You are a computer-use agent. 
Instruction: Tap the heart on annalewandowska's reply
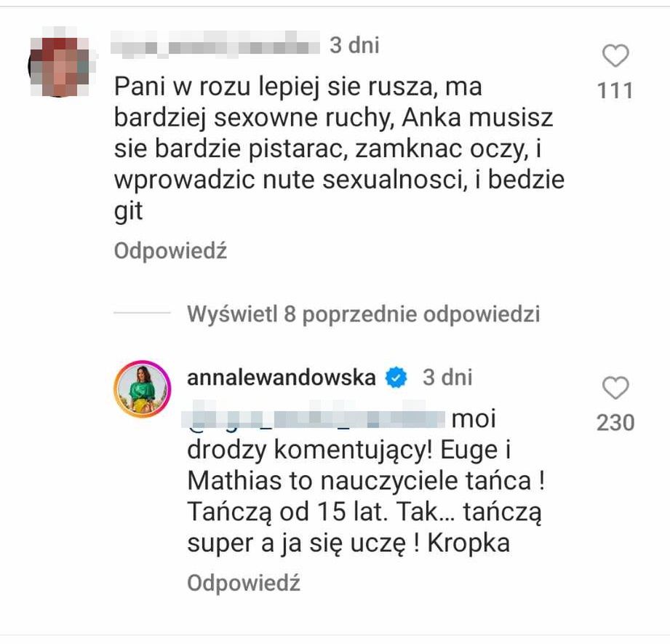point(615,388)
